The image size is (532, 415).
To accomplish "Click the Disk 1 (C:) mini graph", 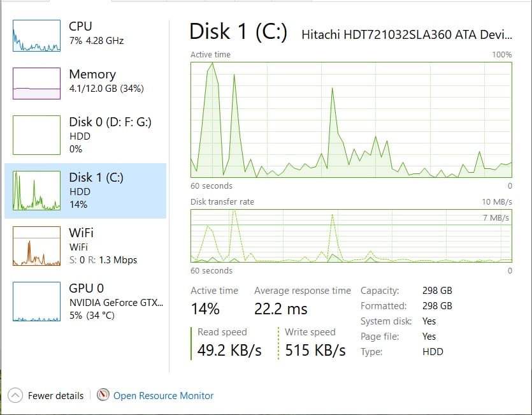I will pos(36,191).
